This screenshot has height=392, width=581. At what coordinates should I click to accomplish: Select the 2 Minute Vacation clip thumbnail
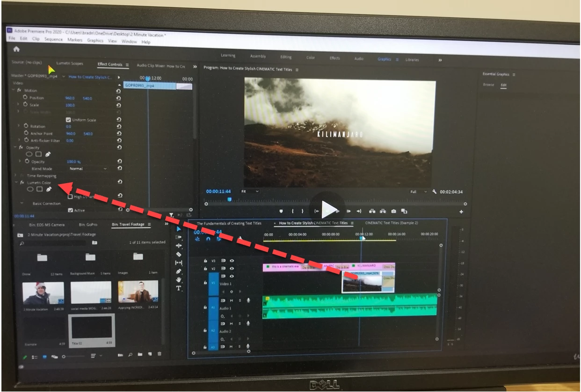click(43, 293)
